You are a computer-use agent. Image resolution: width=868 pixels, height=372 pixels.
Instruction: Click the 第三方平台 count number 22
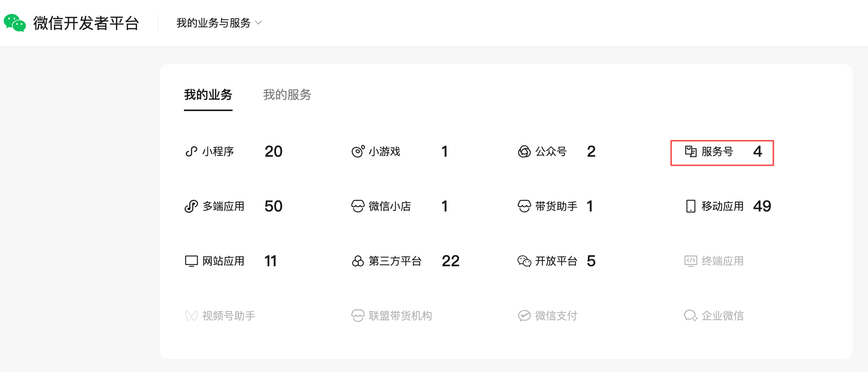coord(450,261)
